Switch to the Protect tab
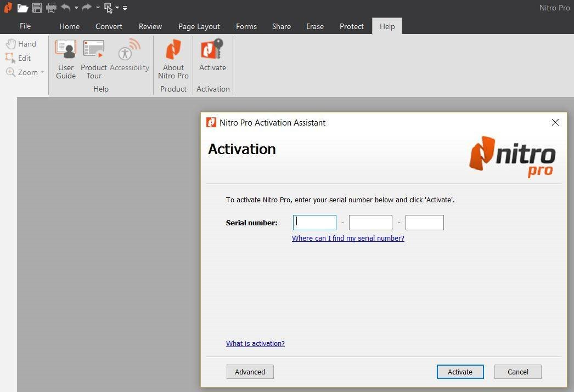This screenshot has width=574, height=392. 351,26
